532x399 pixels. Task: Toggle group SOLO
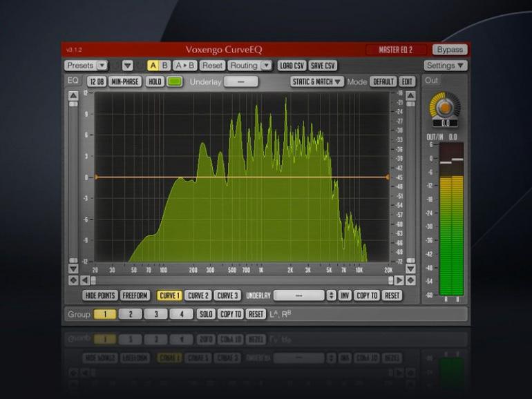click(206, 314)
